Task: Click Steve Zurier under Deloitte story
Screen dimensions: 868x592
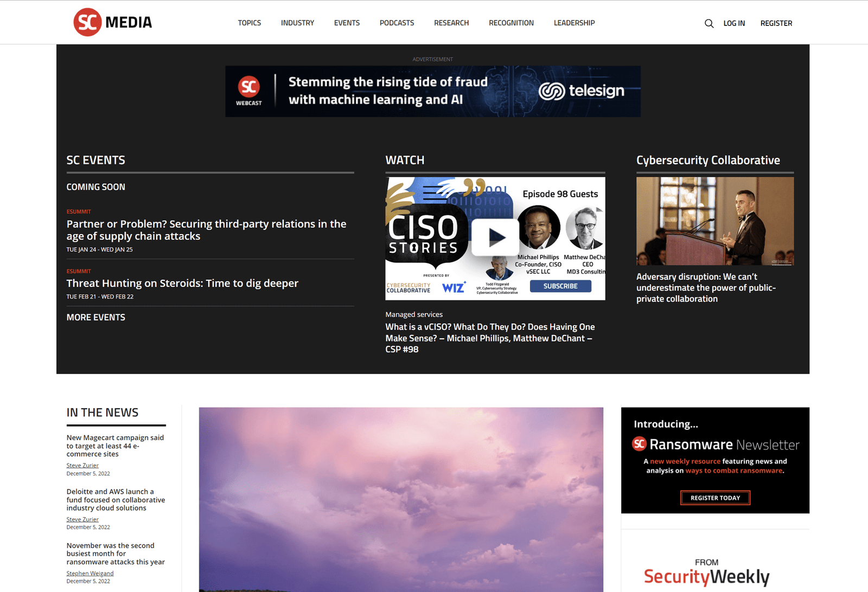Action: 82,519
